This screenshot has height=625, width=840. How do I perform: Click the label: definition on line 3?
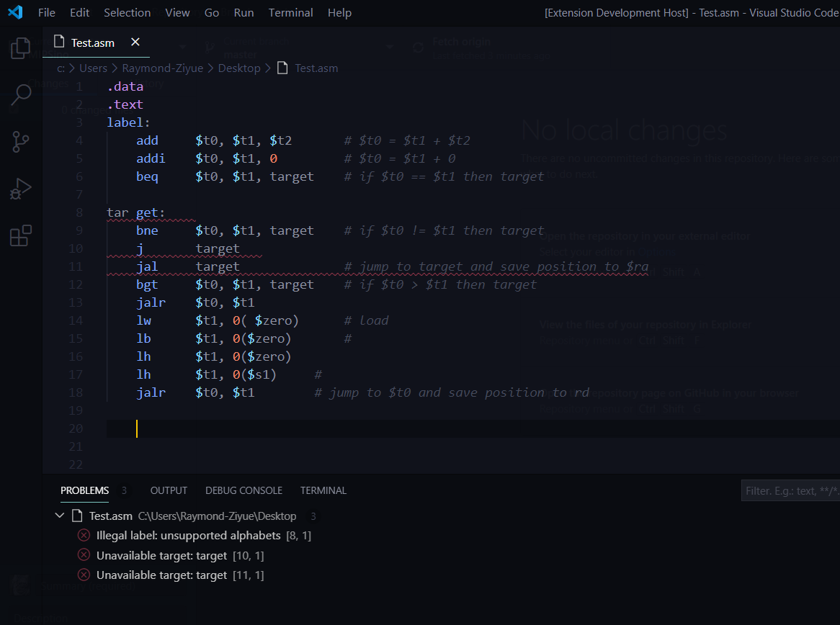pyautogui.click(x=128, y=122)
